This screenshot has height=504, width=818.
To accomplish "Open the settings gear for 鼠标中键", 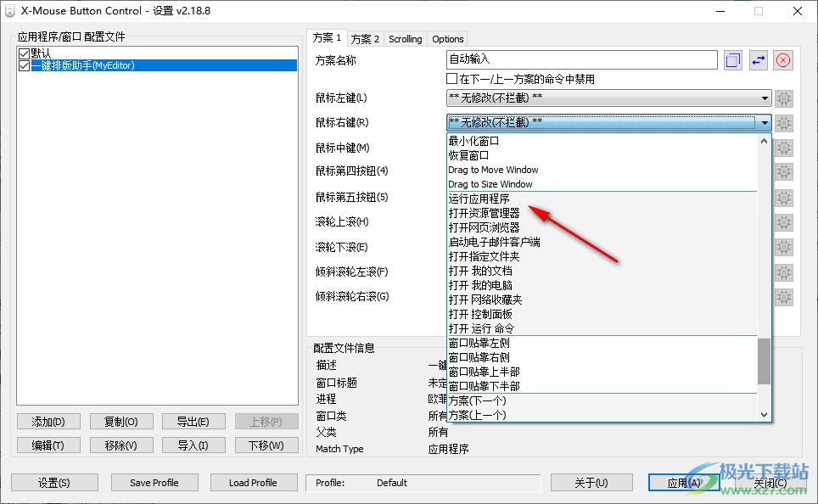I will 783,148.
